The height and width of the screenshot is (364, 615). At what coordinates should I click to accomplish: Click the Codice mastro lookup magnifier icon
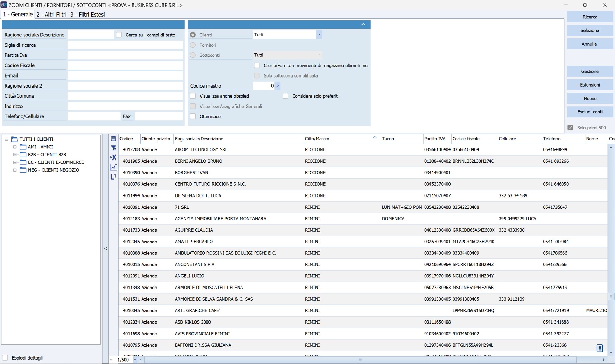[277, 86]
